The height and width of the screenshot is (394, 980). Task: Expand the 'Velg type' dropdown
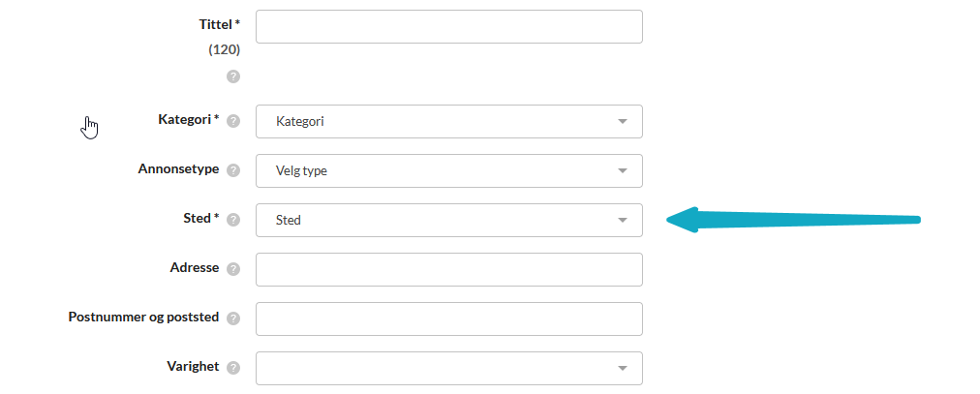448,170
